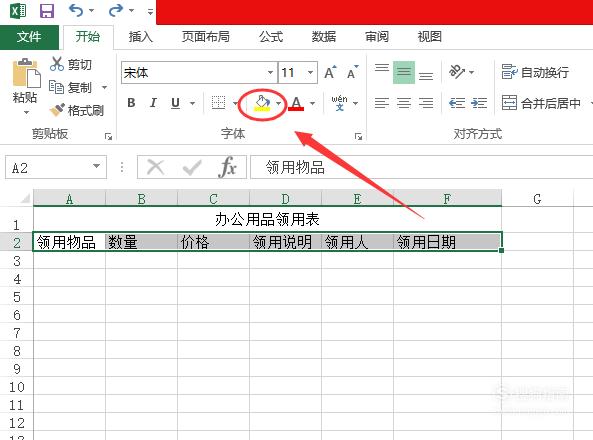Screen dimensions: 593x440
Task: Open the 复制 options dropdown arrow
Action: coord(104,88)
